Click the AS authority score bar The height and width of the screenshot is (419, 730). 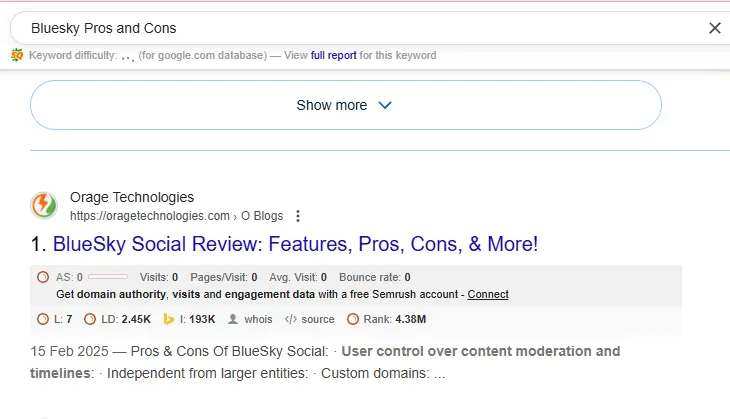(x=108, y=277)
